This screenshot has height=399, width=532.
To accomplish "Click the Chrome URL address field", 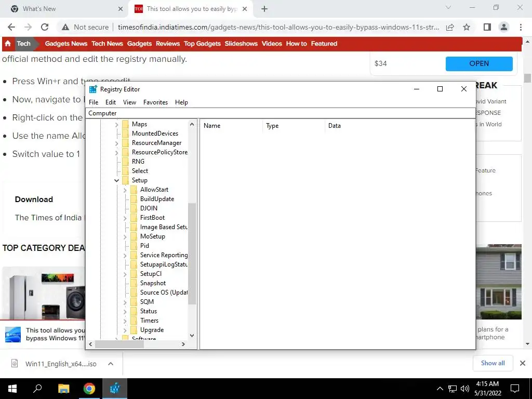I will tap(278, 27).
